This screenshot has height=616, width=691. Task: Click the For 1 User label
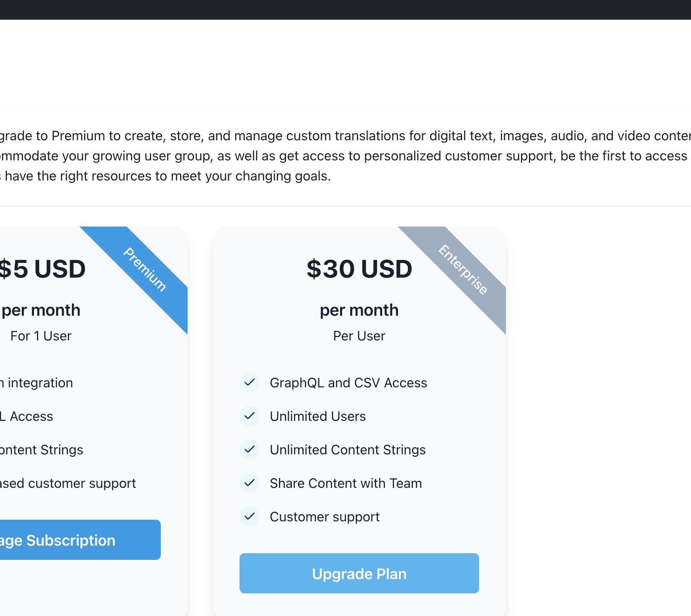[41, 336]
